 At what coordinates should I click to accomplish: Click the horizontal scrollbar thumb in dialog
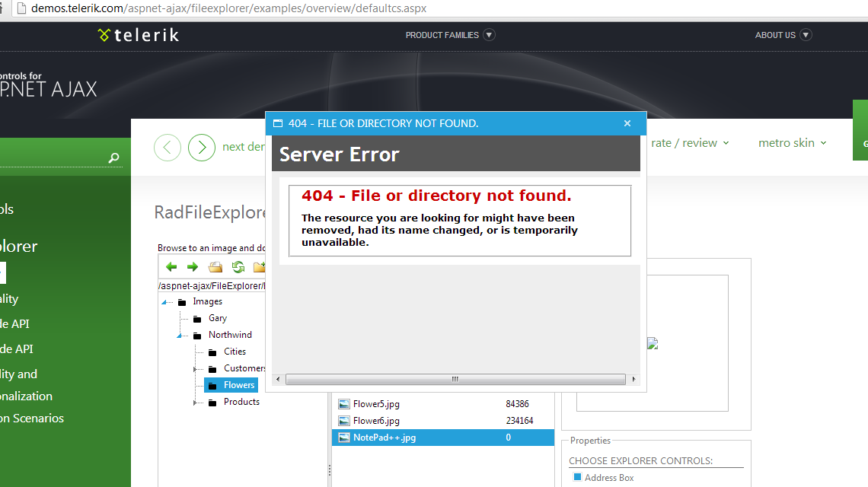(x=455, y=379)
